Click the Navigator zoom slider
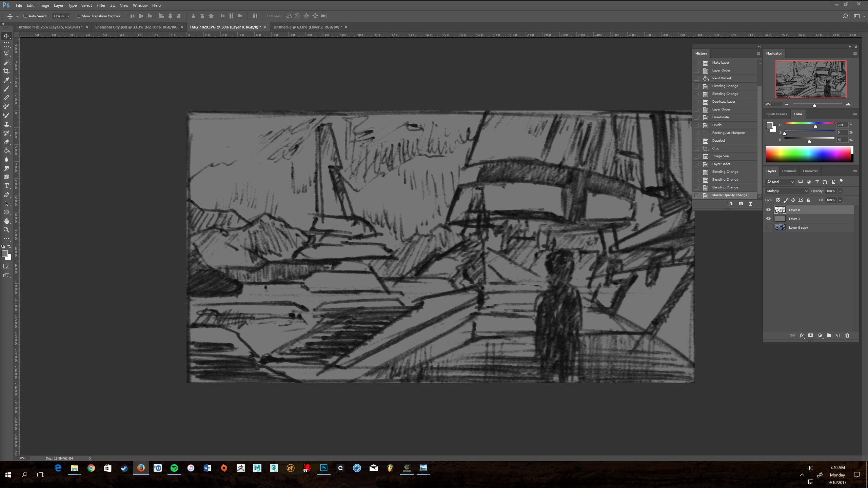The height and width of the screenshot is (488, 868). (817, 104)
